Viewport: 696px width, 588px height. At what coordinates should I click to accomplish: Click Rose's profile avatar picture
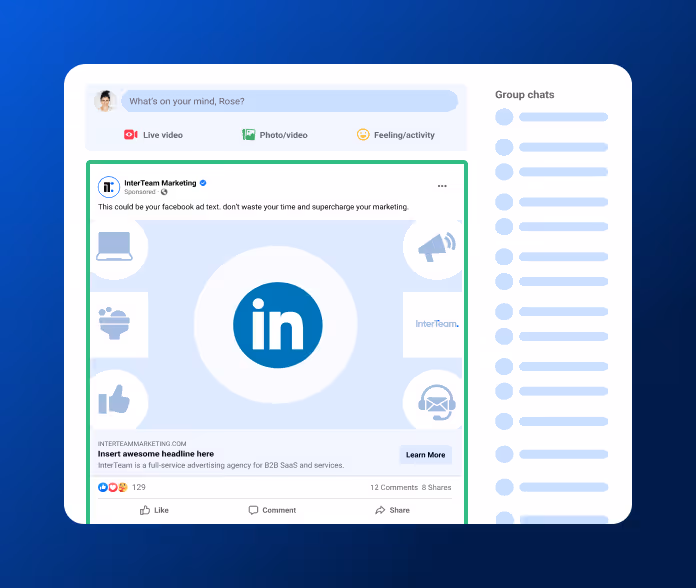[x=105, y=101]
